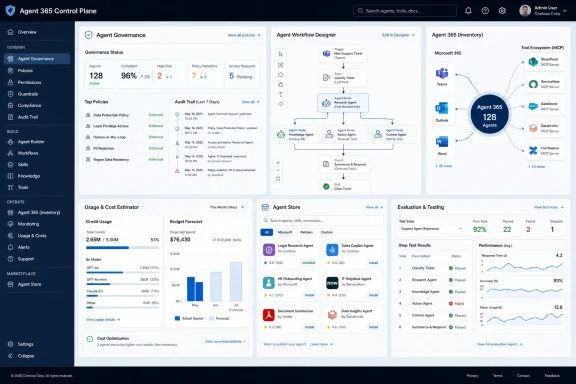Click the Legal Research Agent icon
The image size is (576, 384).
coord(269,250)
